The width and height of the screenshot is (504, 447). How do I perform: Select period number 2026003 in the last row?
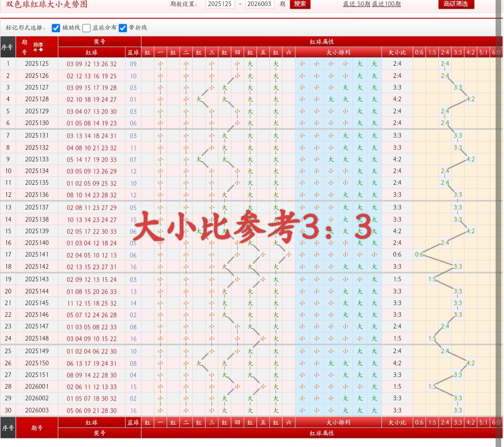point(37,411)
